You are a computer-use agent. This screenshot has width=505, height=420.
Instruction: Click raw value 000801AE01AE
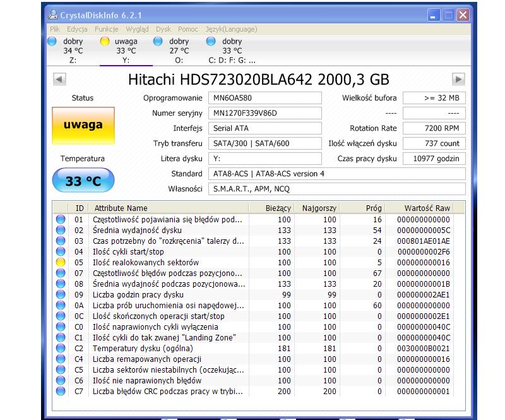click(424, 241)
